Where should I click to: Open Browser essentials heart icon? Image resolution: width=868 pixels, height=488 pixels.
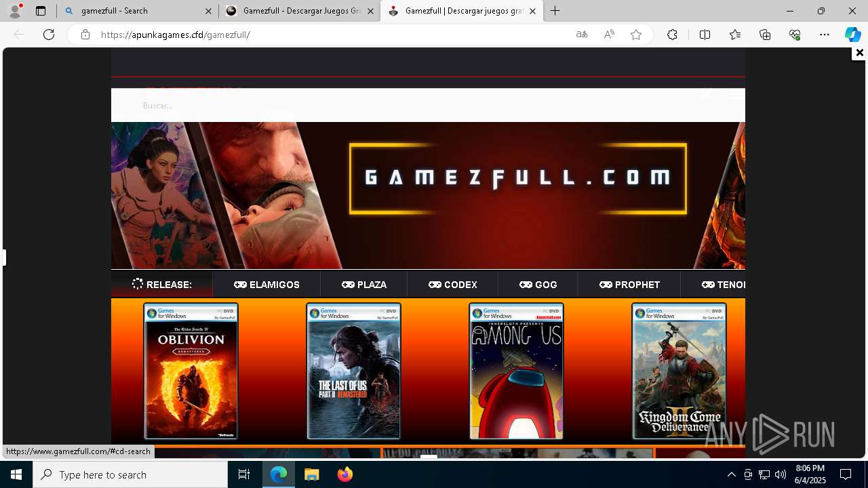pyautogui.click(x=795, y=35)
